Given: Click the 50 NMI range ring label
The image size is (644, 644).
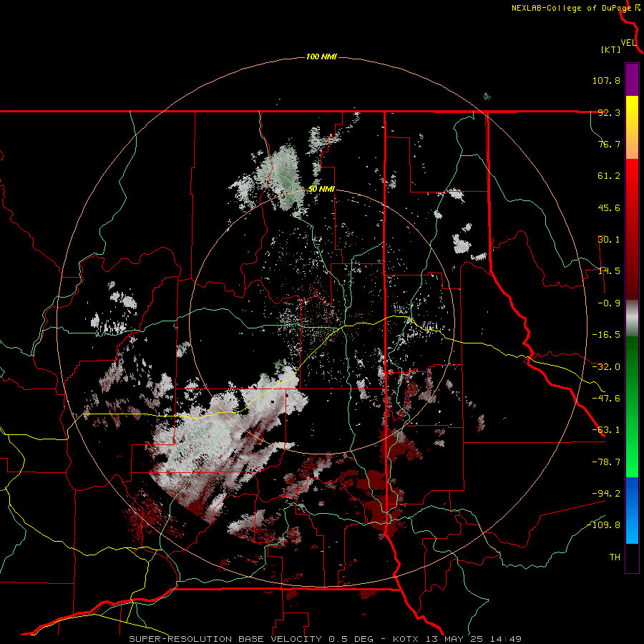Looking at the screenshot, I should click(x=321, y=190).
